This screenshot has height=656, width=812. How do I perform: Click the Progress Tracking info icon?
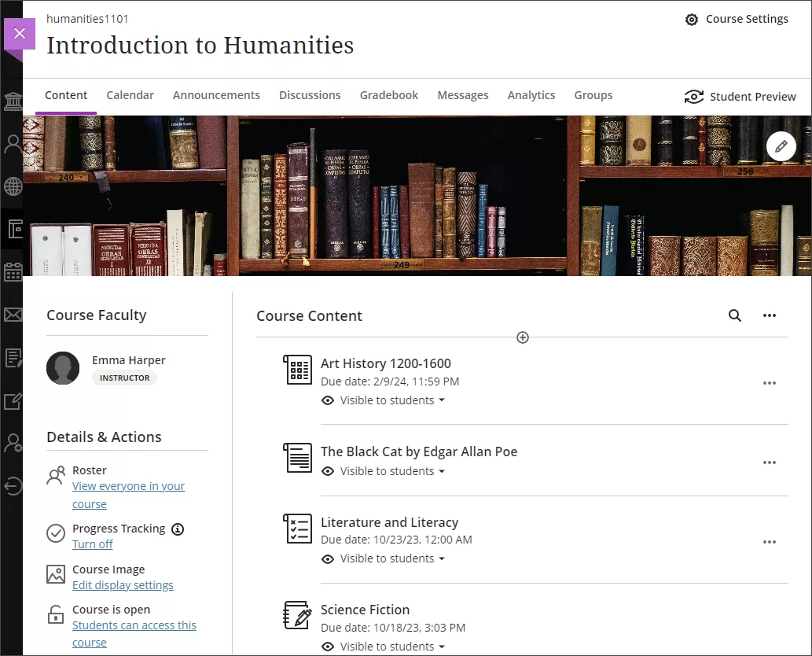pos(178,529)
